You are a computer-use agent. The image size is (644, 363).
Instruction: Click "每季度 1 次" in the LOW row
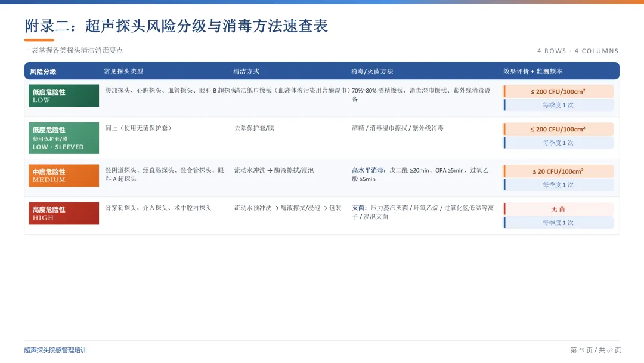click(x=558, y=105)
